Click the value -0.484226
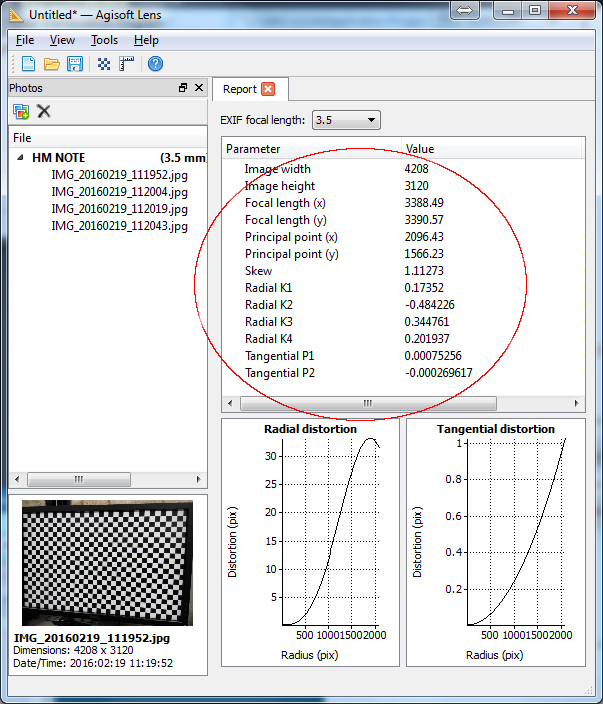Image resolution: width=603 pixels, height=704 pixels. click(430, 305)
